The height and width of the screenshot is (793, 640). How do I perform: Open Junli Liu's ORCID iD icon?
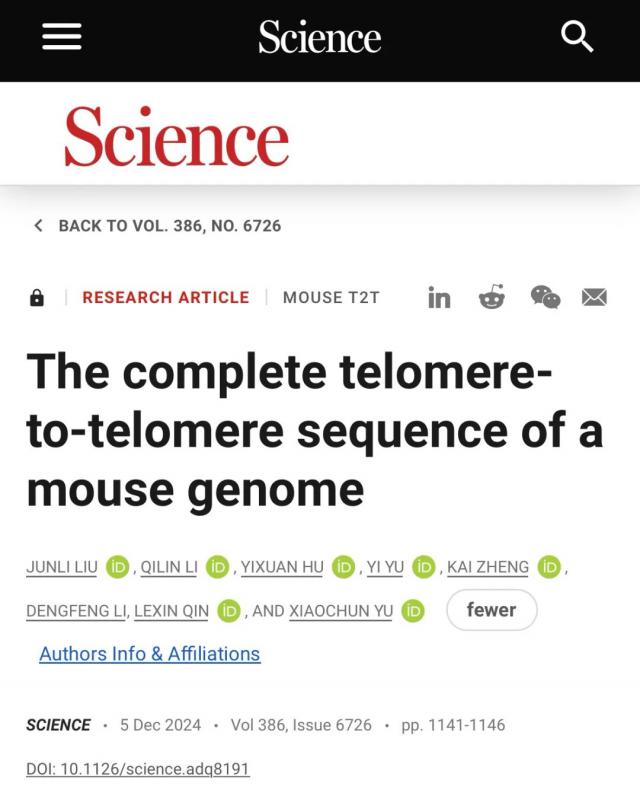click(x=117, y=567)
